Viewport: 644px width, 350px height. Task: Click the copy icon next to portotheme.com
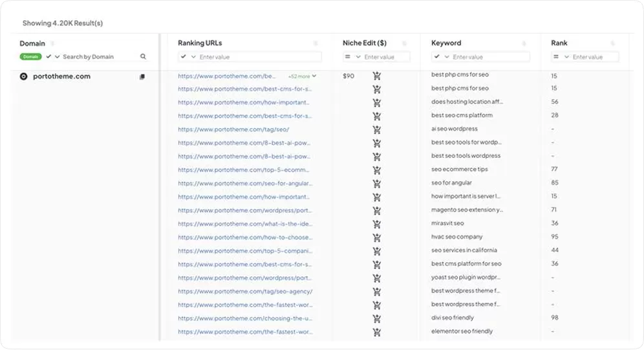(142, 77)
